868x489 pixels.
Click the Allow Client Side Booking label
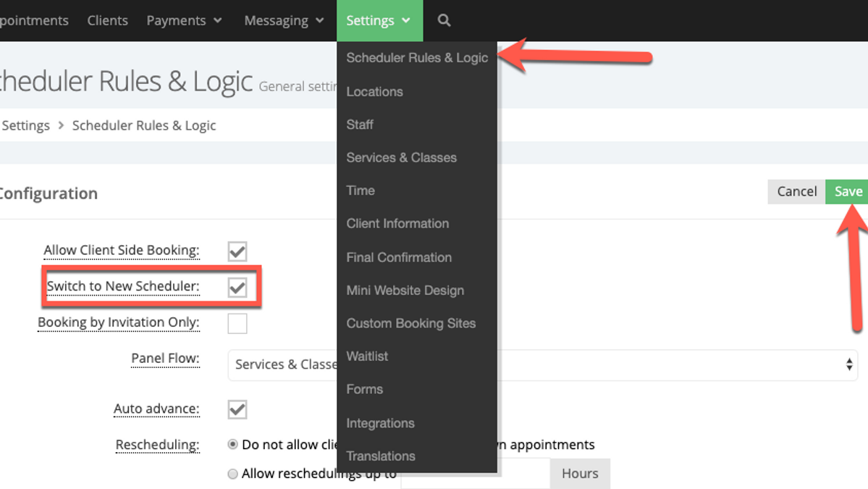(x=121, y=251)
